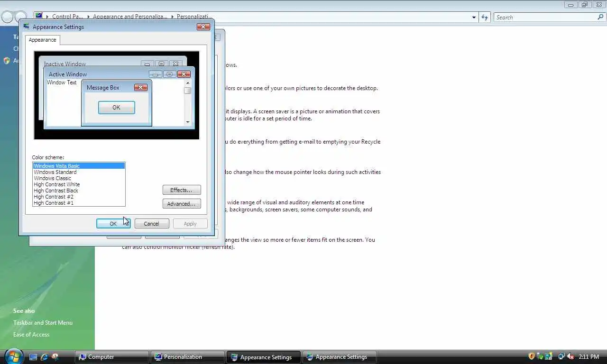This screenshot has width=607, height=364.
Task: Focus the Search input field
Action: tap(545, 17)
